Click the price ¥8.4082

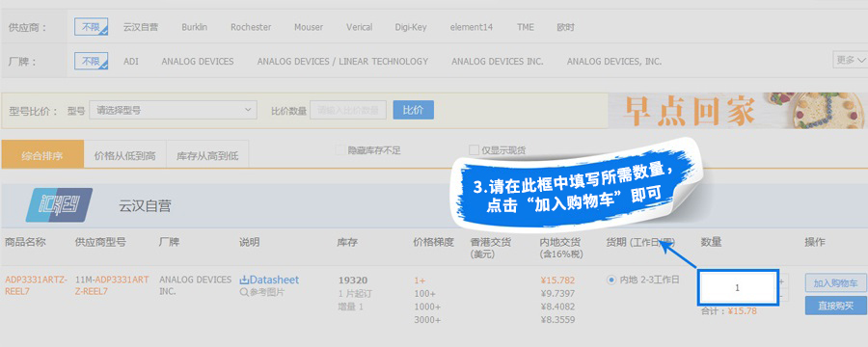[557, 307]
